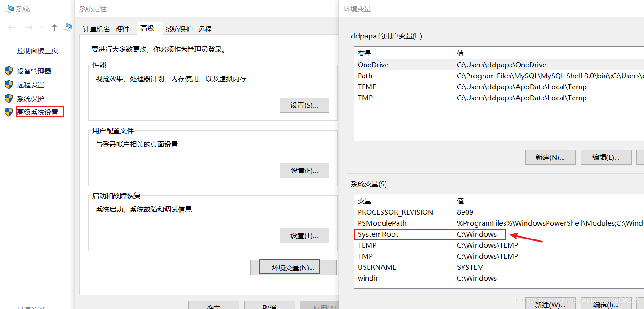Click the shield icon beside 高级系统设置

coord(9,112)
